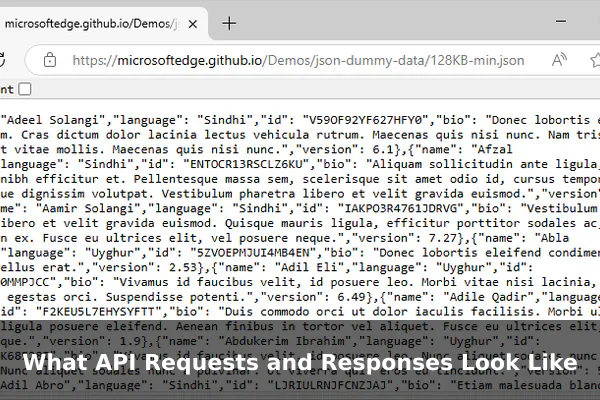Click the version value 6.49
The image size is (600, 400).
tap(351, 297)
